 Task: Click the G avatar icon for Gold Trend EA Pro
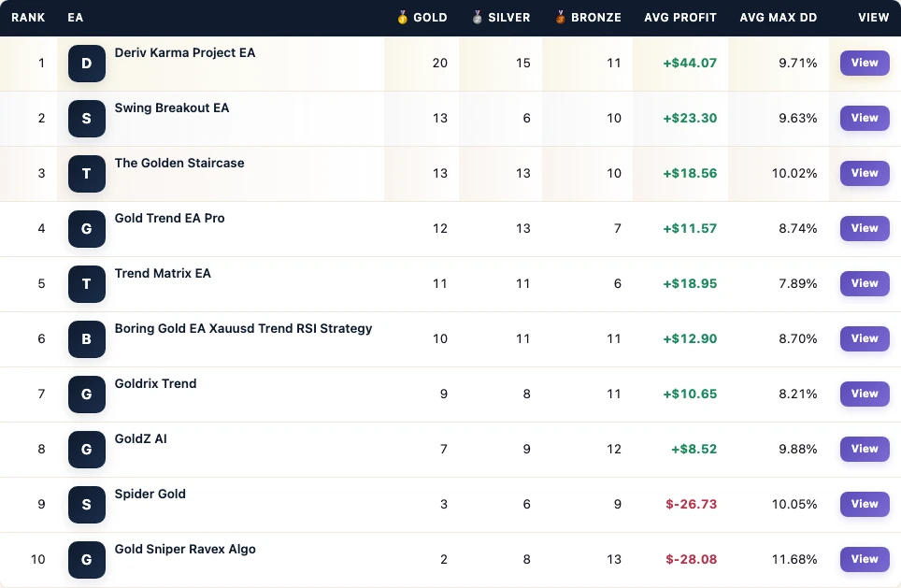click(87, 229)
